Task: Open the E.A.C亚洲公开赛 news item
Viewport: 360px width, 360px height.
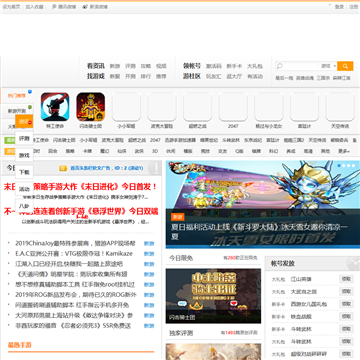Action: point(74,253)
